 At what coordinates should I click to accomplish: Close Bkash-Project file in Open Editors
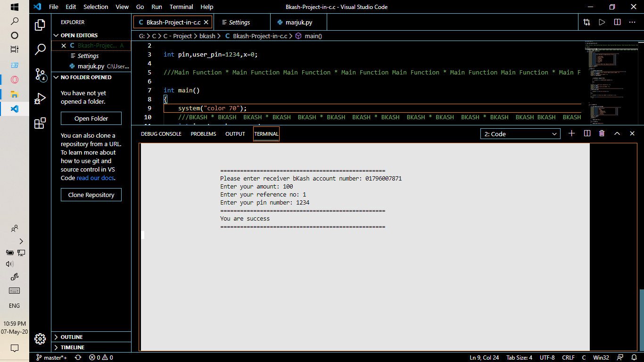64,46
